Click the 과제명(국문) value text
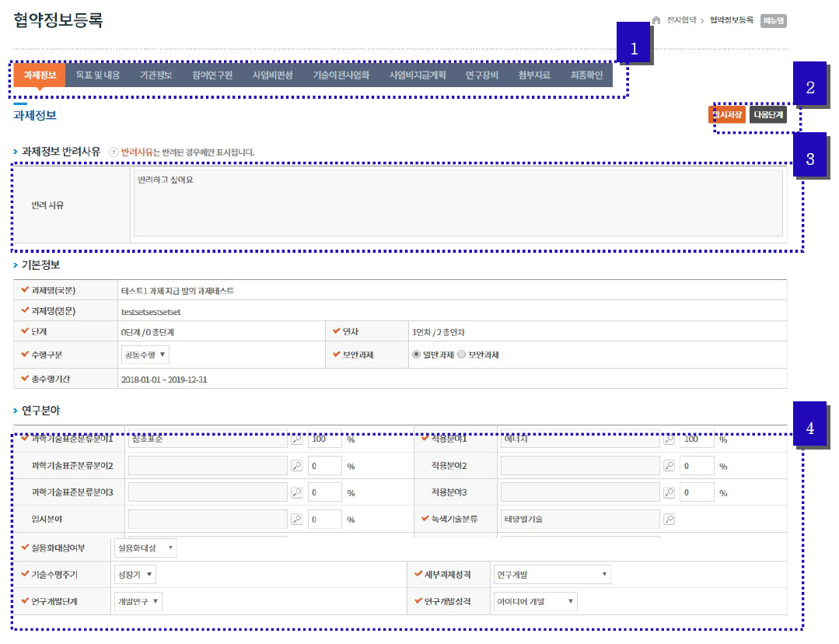Screen dimensions: 839x644 coord(177,291)
